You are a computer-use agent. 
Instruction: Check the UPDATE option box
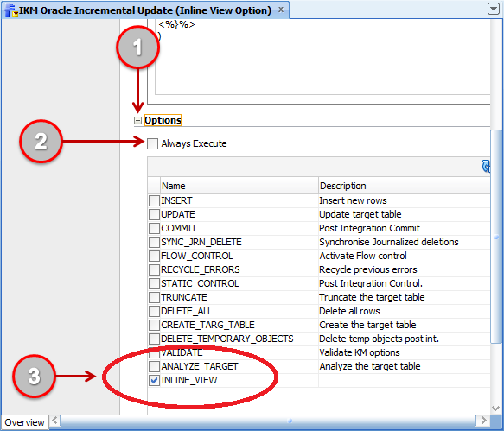[154, 214]
